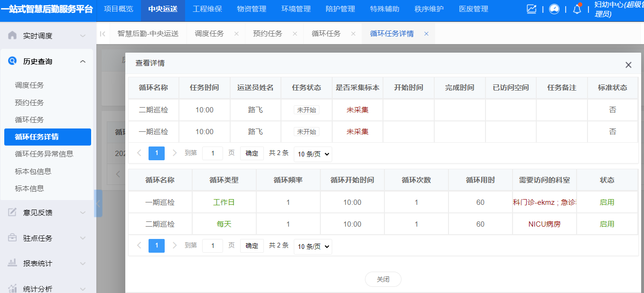The image size is (644, 293).
Task: Select page 1 in lower table pagination
Action: (x=157, y=246)
